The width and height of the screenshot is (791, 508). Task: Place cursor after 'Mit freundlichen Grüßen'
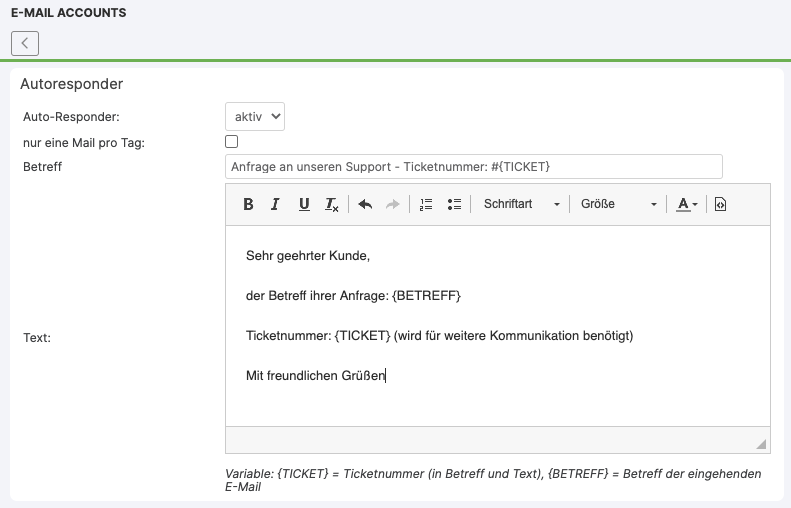[387, 376]
